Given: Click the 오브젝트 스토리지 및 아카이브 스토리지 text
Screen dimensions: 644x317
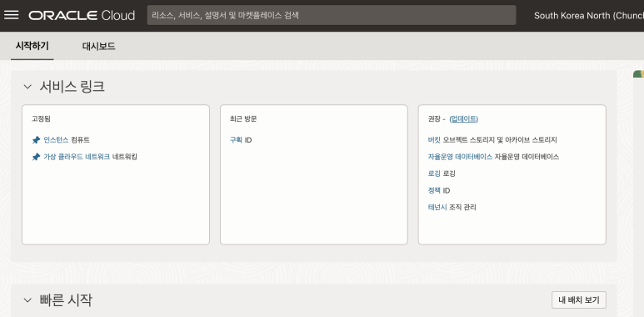Looking at the screenshot, I should (499, 140).
